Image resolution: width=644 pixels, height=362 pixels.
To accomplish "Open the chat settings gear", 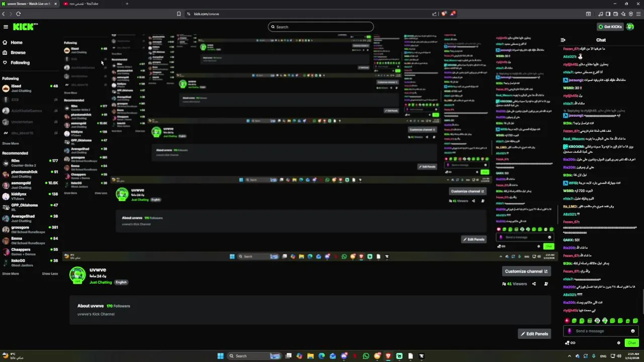I will pyautogui.click(x=619, y=343).
